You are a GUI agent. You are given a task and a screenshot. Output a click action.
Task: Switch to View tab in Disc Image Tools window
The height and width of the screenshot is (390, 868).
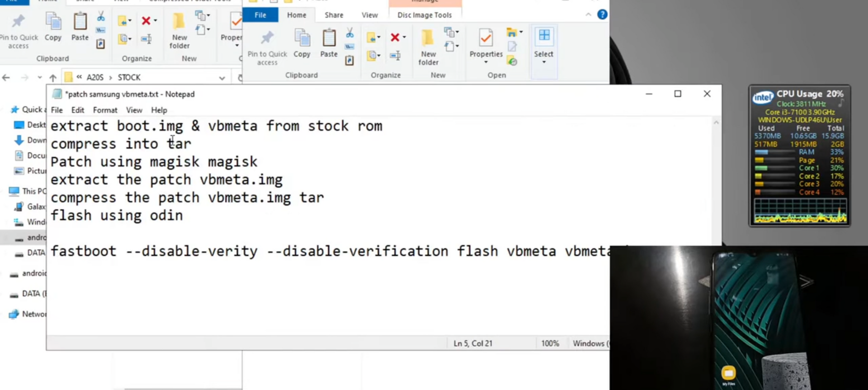pyautogui.click(x=369, y=15)
